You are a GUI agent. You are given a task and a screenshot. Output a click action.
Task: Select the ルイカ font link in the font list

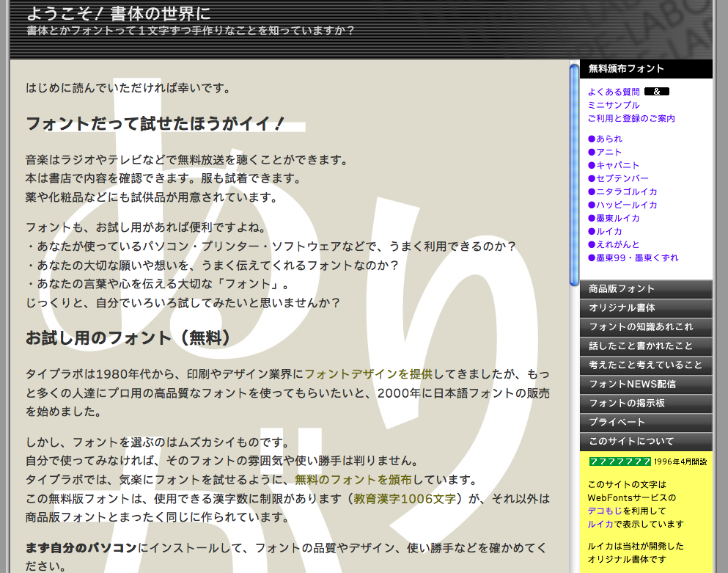605,231
